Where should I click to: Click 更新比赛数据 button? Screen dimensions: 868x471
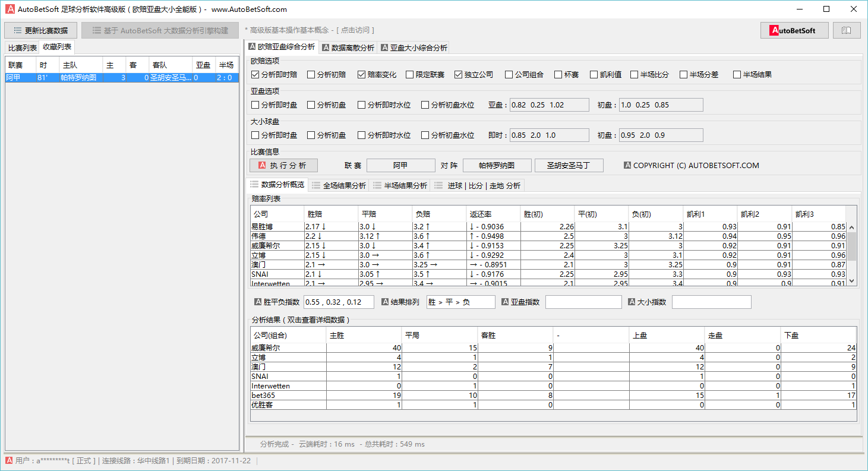(40, 30)
